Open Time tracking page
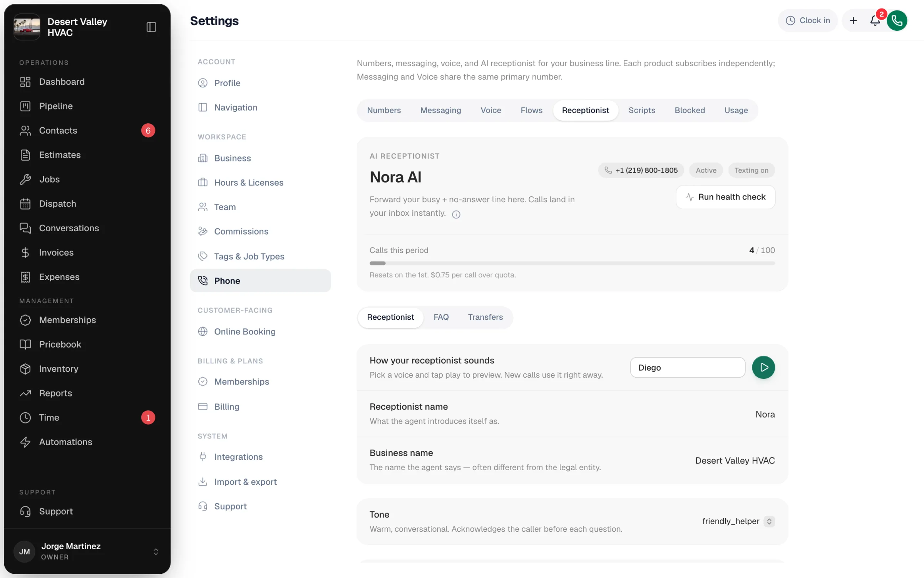The width and height of the screenshot is (924, 578). point(87,417)
